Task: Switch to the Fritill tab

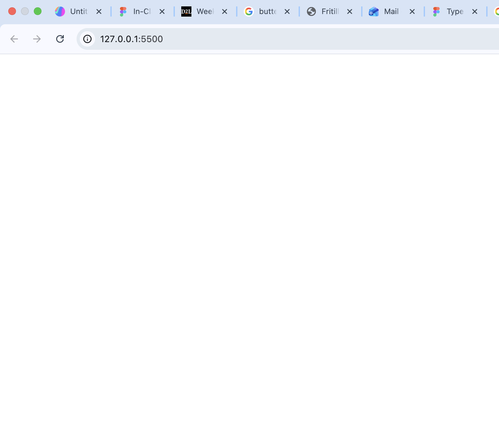Action: [x=329, y=11]
